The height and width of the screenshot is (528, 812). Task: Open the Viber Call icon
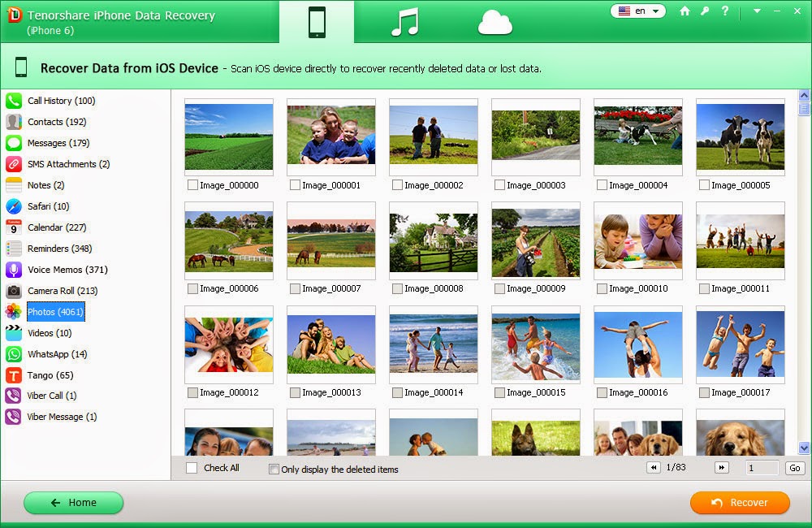[x=14, y=396]
